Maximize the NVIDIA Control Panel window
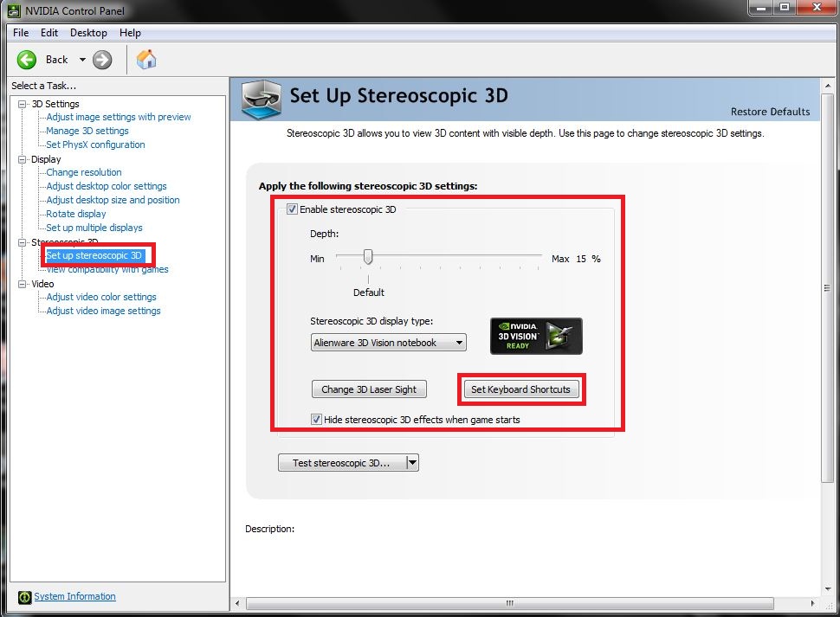The width and height of the screenshot is (840, 617). [785, 8]
